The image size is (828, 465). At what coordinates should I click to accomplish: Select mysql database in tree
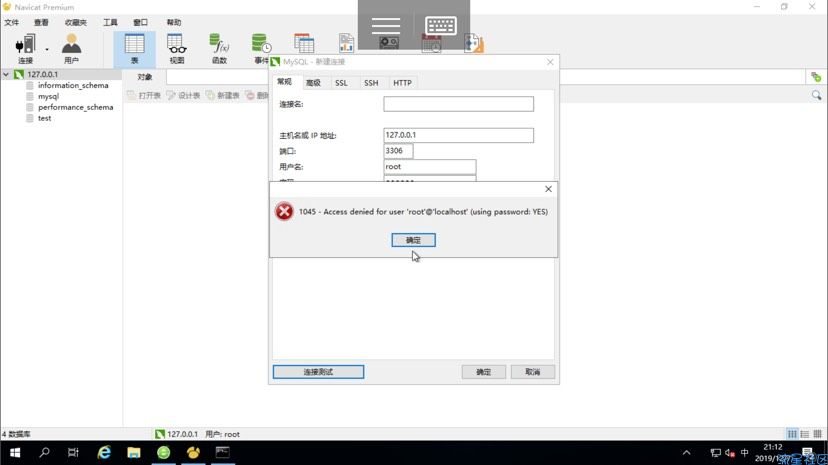48,96
